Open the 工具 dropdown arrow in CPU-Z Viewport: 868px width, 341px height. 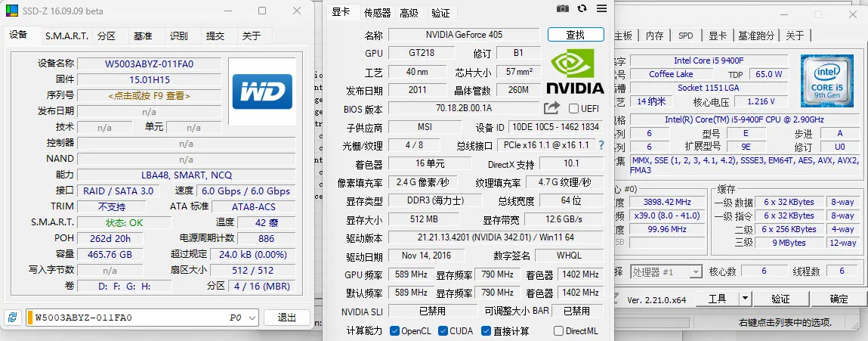pos(746,299)
